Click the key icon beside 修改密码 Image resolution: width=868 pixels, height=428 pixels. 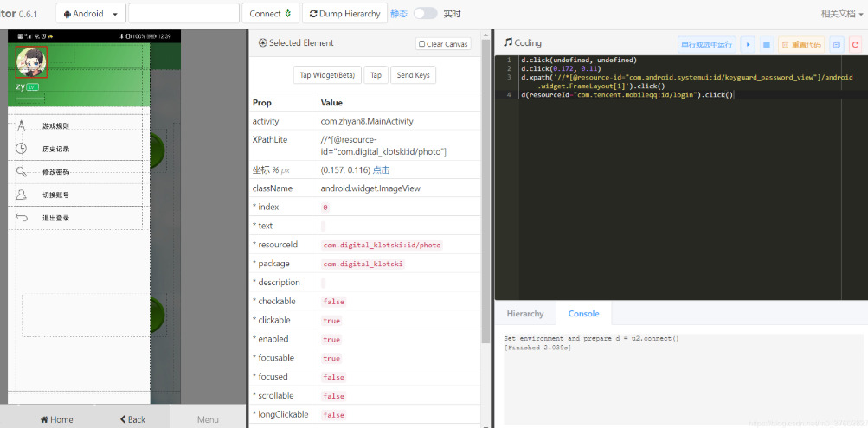click(22, 172)
